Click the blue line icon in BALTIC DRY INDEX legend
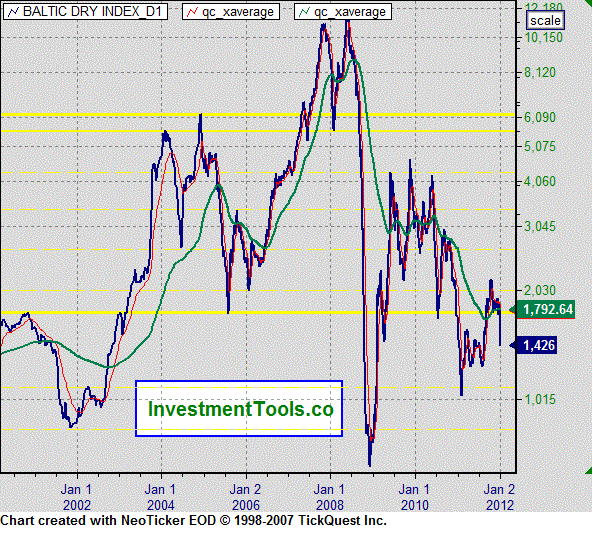This screenshot has width=593, height=542. coord(13,12)
